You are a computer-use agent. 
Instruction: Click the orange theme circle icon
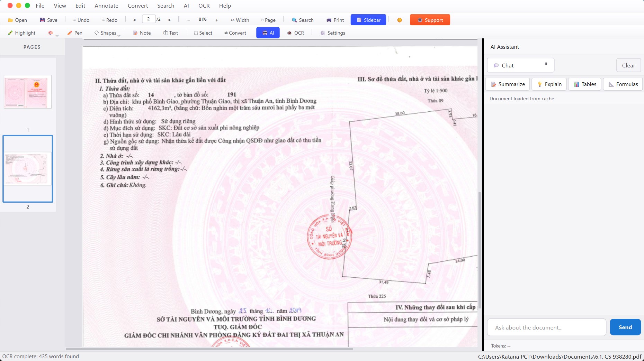[400, 20]
